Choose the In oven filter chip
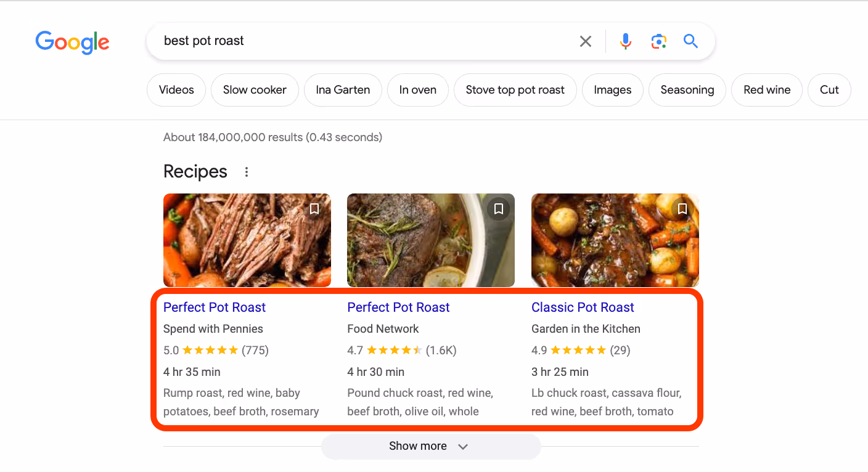The width and height of the screenshot is (868, 472). click(x=418, y=90)
